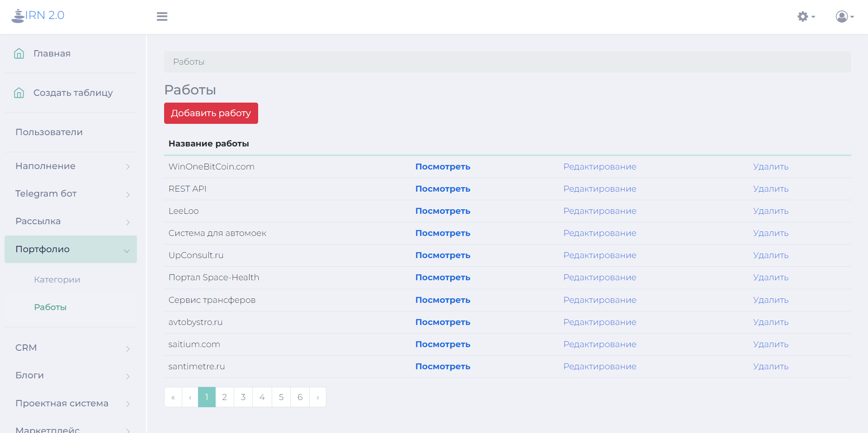View the UpConsult.ru work
Viewport: 868px width, 433px height.
(443, 255)
